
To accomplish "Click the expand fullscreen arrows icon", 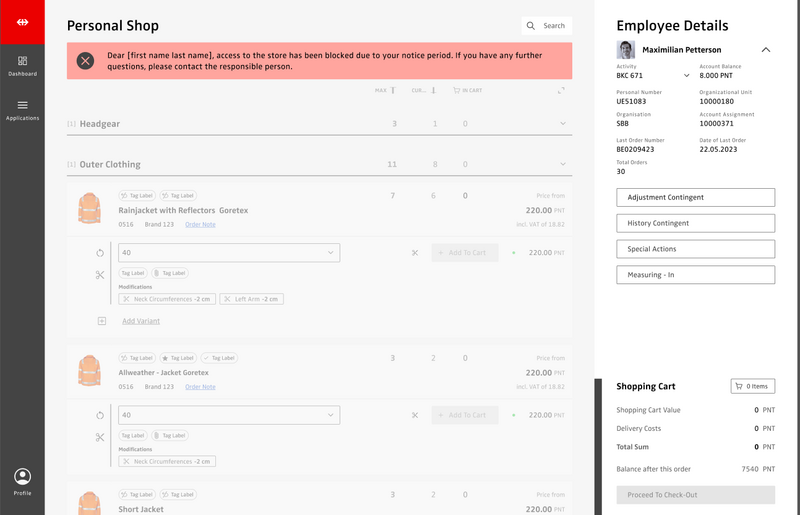I will 562,91.
